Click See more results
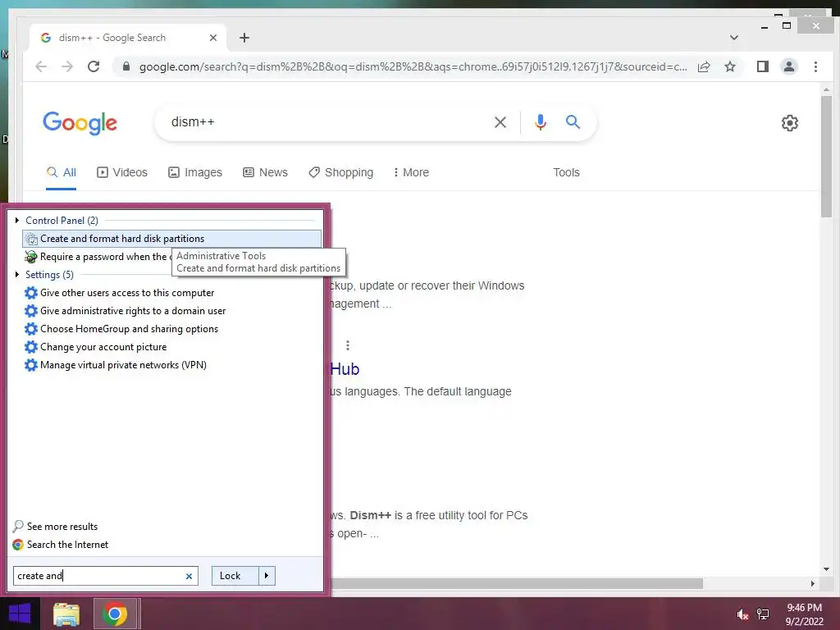 55,527
